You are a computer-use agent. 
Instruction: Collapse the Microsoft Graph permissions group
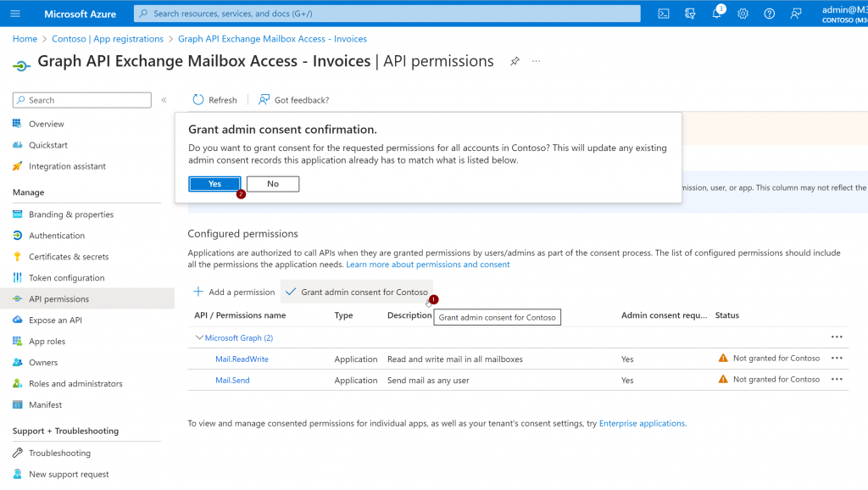click(x=200, y=337)
